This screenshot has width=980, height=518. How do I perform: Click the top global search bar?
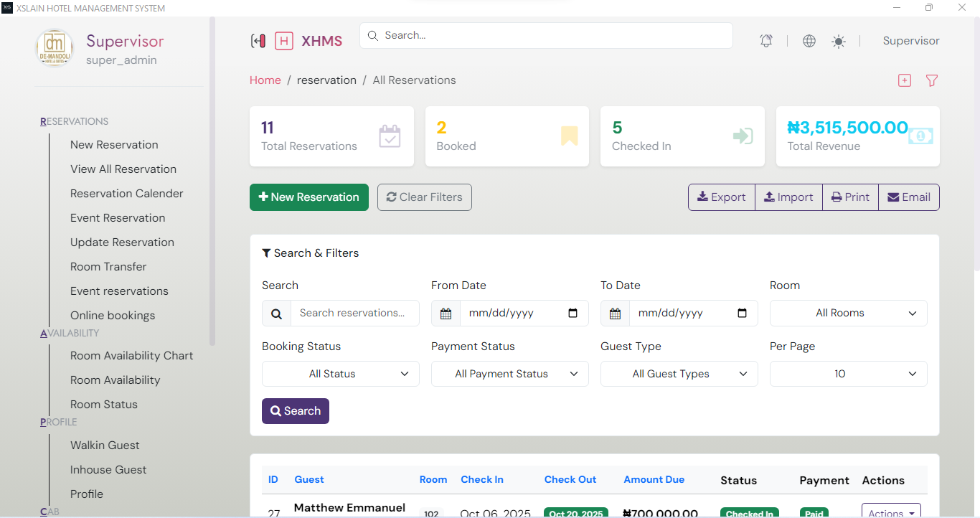[x=545, y=35]
